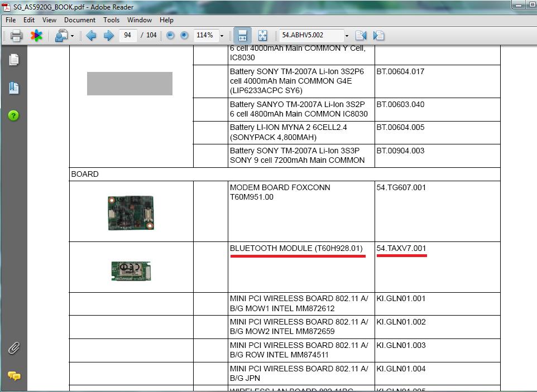Viewport: 537px width, 392px height.
Task: Click the colorful star collaboration icon
Action: tap(36, 35)
